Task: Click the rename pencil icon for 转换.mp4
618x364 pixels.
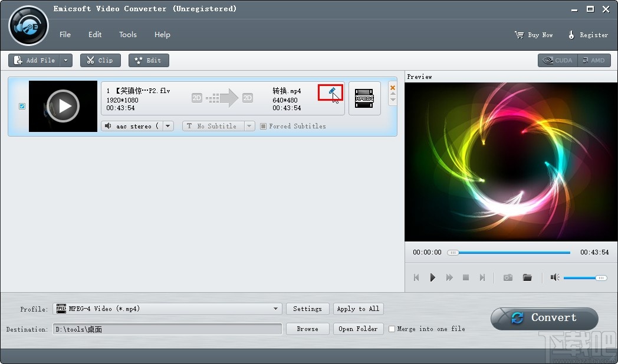Action: [x=332, y=91]
